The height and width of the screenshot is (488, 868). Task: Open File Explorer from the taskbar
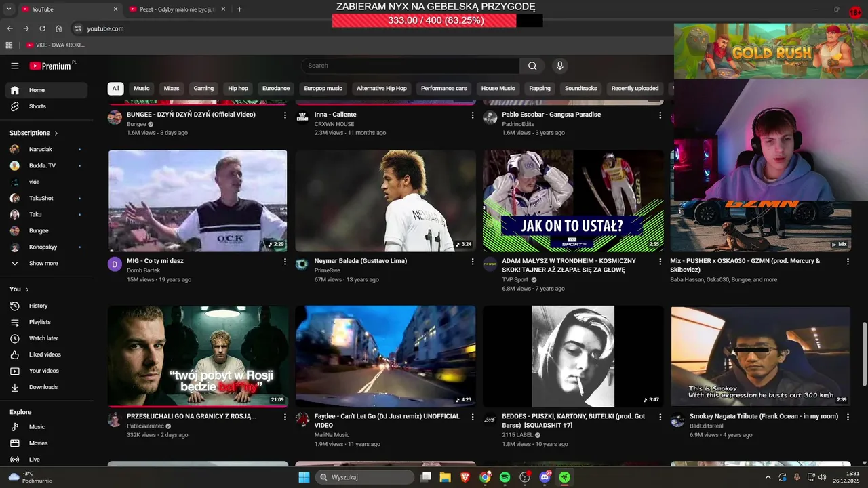click(445, 477)
